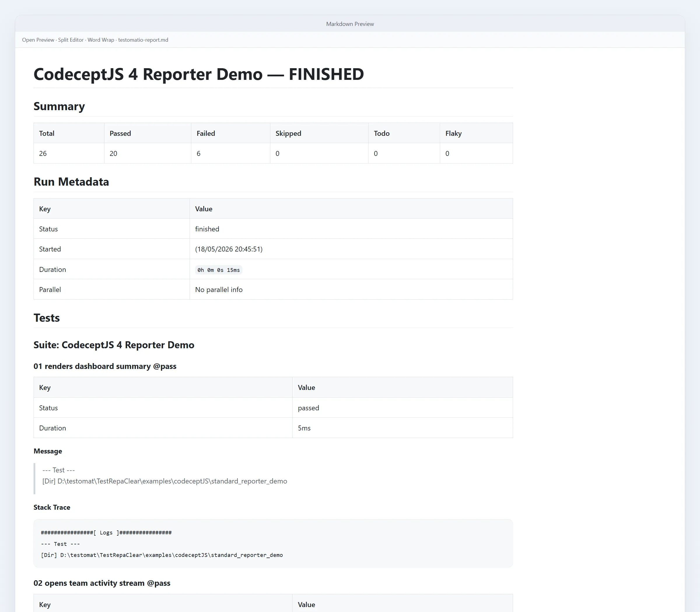Select the Total value 26
The width and height of the screenshot is (700, 612).
pyautogui.click(x=43, y=153)
